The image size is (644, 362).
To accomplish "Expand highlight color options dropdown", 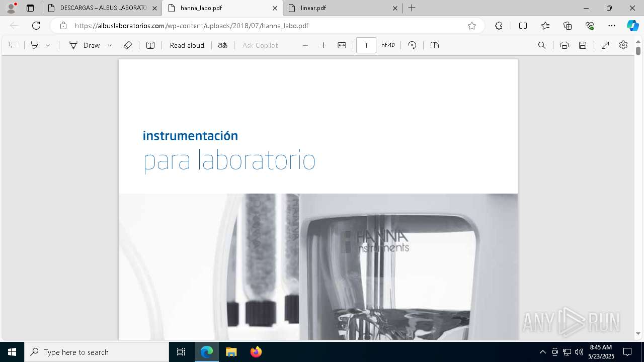I will [x=48, y=45].
